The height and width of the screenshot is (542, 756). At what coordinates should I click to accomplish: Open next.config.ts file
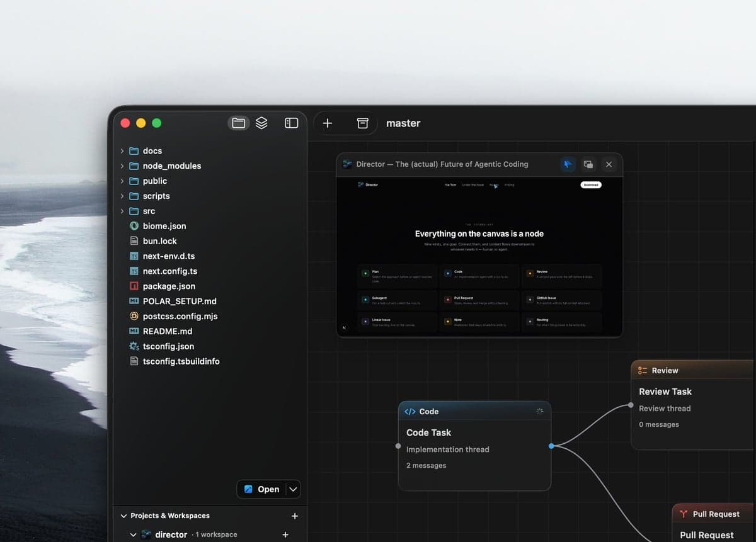click(x=170, y=271)
